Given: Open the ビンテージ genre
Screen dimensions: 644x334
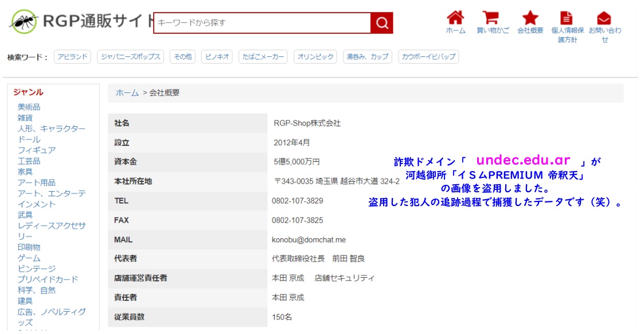Looking at the screenshot, I should (37, 269).
